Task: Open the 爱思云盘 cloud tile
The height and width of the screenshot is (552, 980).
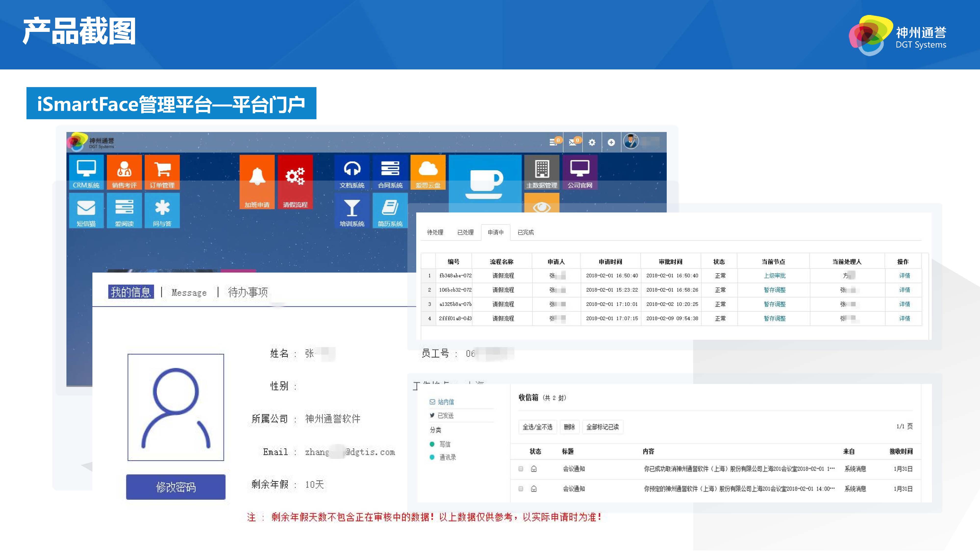Action: tap(428, 172)
